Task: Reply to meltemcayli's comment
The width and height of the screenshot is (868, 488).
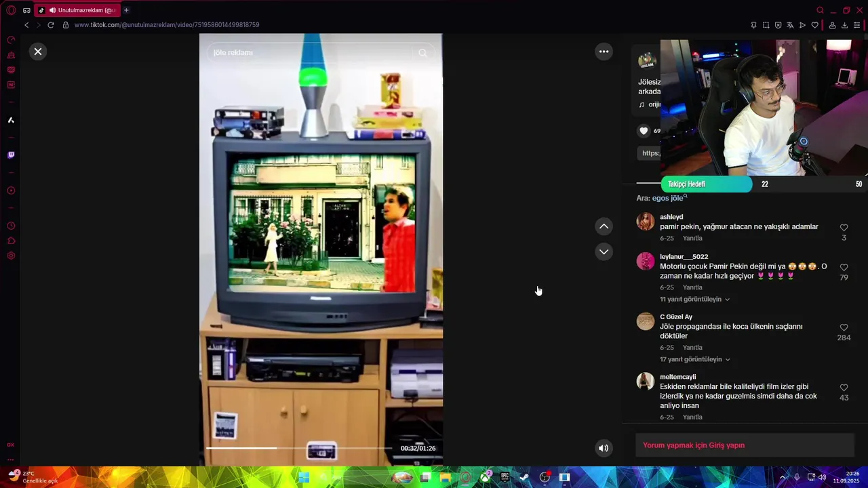Action: point(692,417)
